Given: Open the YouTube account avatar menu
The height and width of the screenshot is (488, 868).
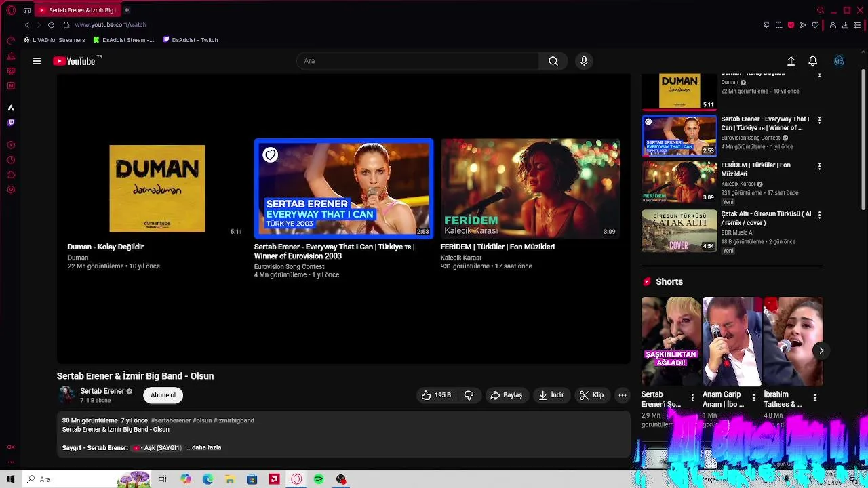Looking at the screenshot, I should (x=839, y=61).
